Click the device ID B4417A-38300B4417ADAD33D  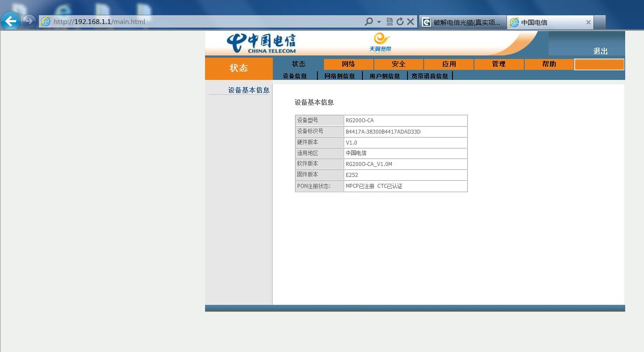[383, 132]
